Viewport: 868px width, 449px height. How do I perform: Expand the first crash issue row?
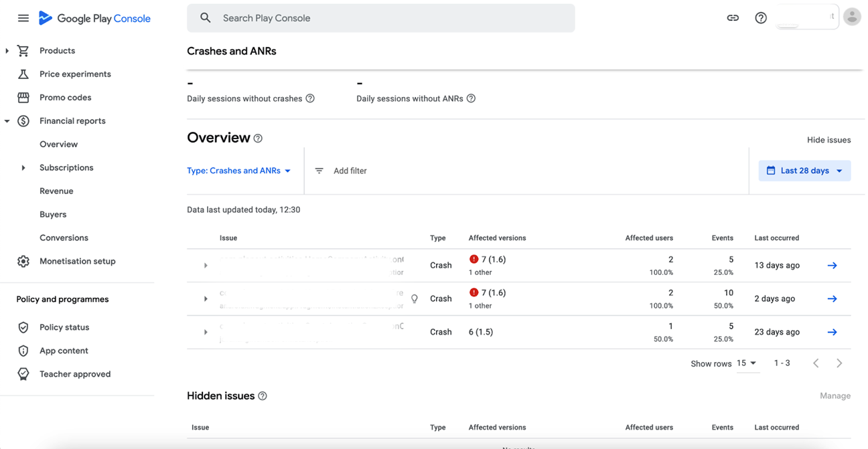tap(206, 266)
